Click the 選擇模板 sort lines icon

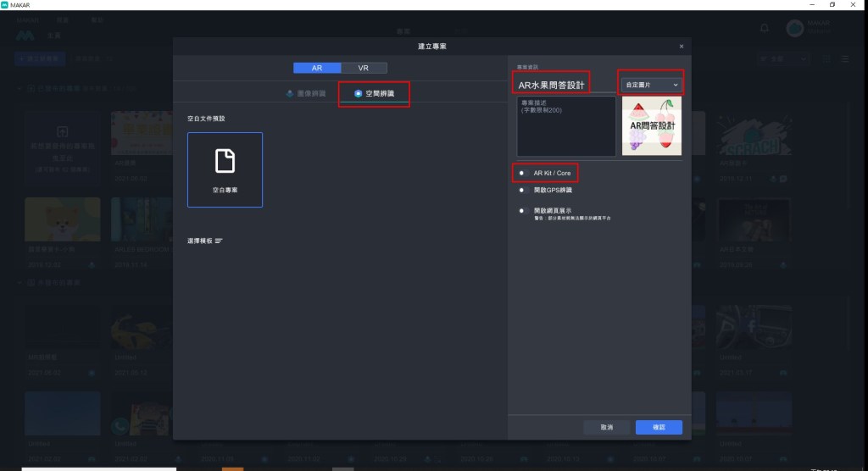coord(219,241)
